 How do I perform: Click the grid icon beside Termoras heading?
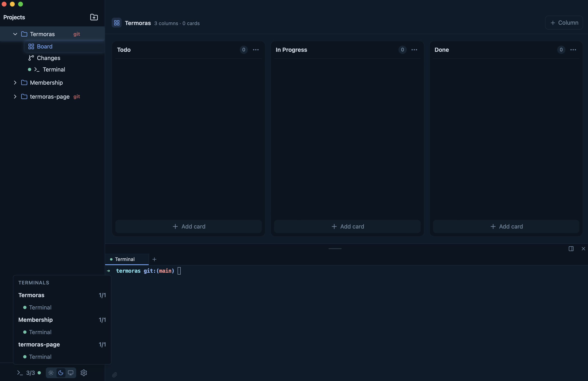pyautogui.click(x=117, y=23)
